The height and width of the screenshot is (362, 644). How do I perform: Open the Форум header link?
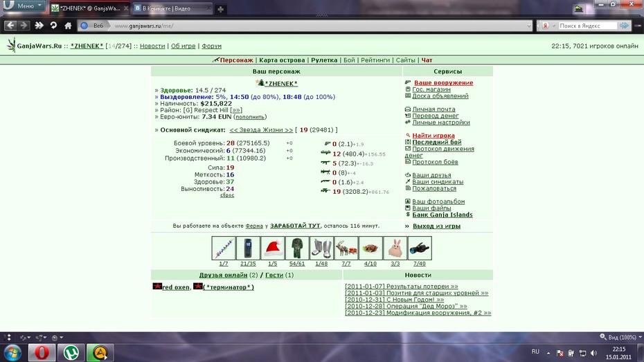(211, 46)
